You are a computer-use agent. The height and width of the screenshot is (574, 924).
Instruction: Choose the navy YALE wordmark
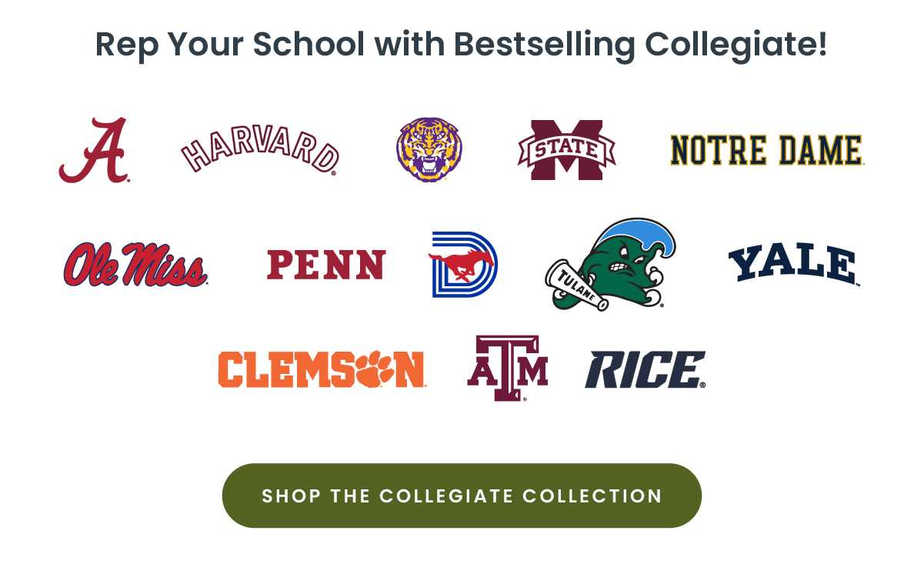click(x=793, y=265)
